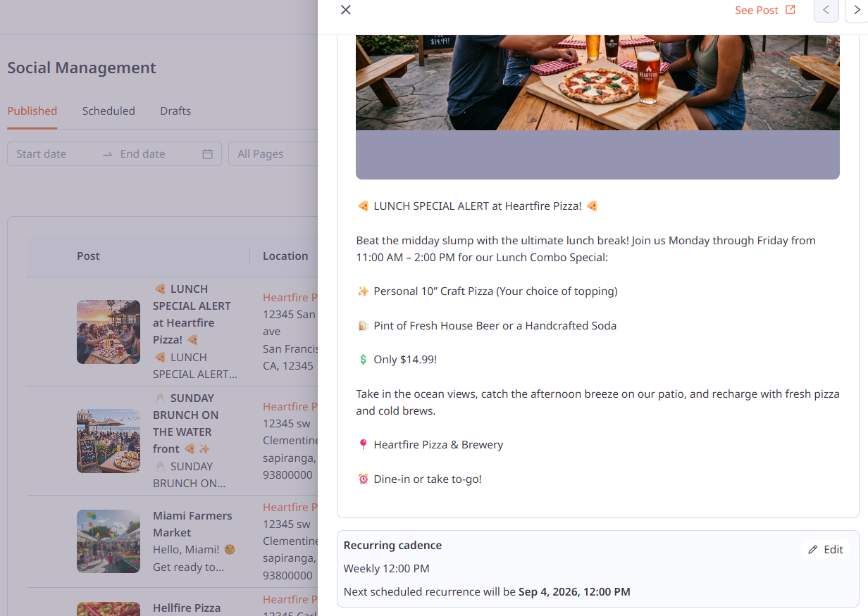Open Heartfire location link in Farmers Market row
This screenshot has height=616, width=868.
[x=290, y=508]
